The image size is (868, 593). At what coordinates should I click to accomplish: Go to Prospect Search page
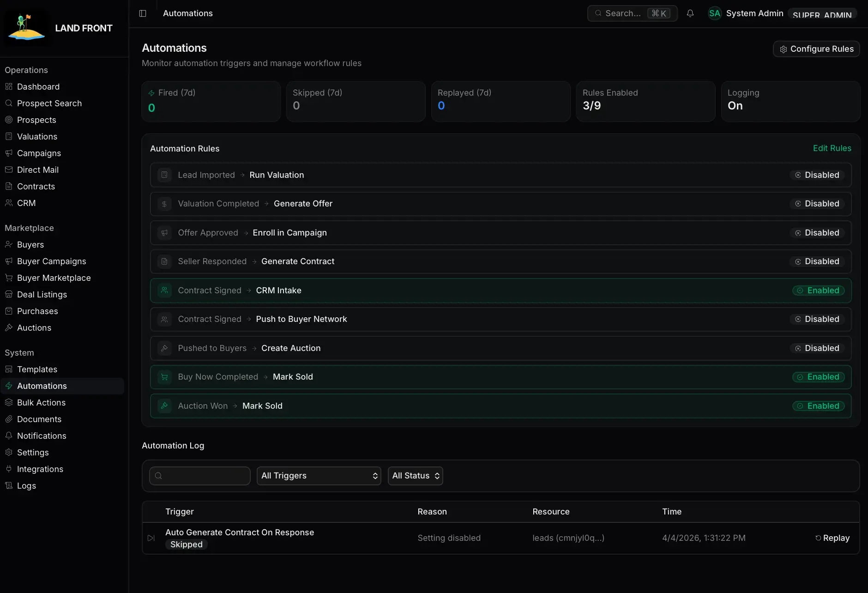pos(62,103)
